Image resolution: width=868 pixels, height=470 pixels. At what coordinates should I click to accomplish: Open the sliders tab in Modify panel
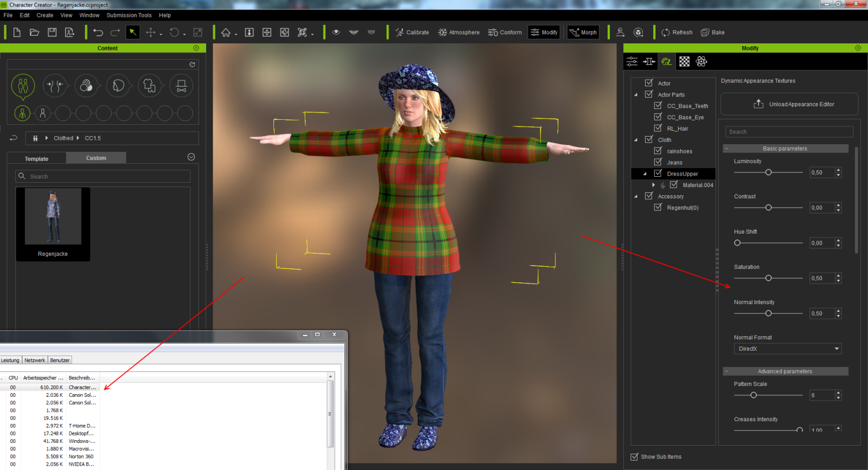(632, 62)
